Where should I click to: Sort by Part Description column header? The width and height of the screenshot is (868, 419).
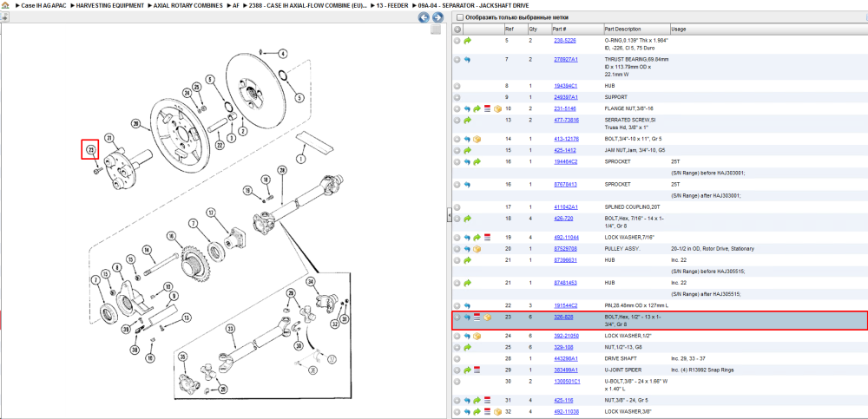point(635,29)
